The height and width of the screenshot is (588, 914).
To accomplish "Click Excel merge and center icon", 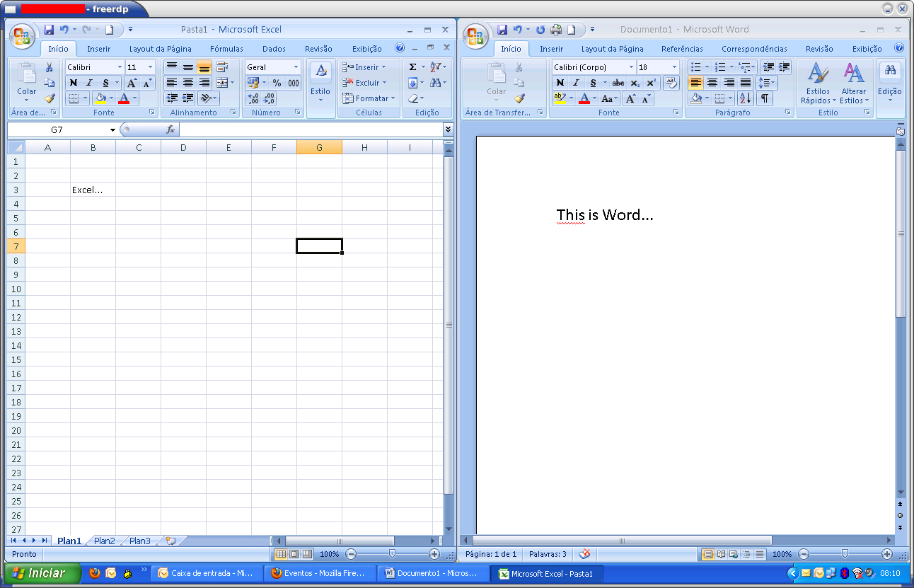I will pyautogui.click(x=221, y=83).
